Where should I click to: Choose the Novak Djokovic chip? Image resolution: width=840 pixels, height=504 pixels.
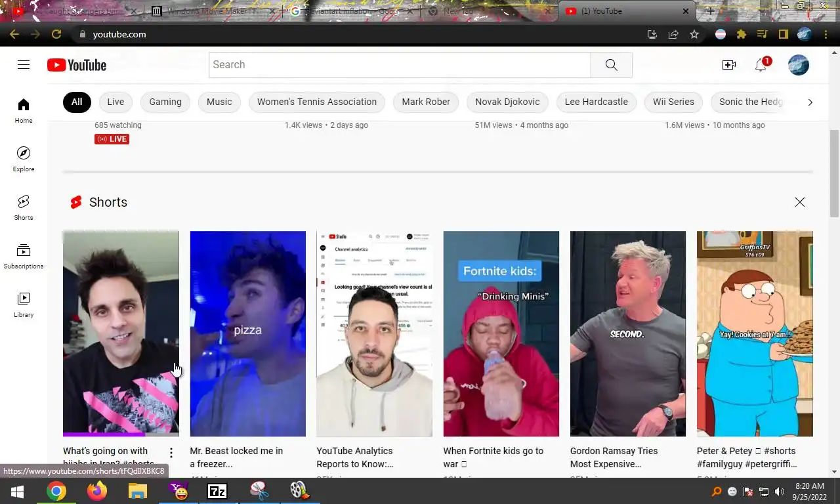pyautogui.click(x=507, y=102)
